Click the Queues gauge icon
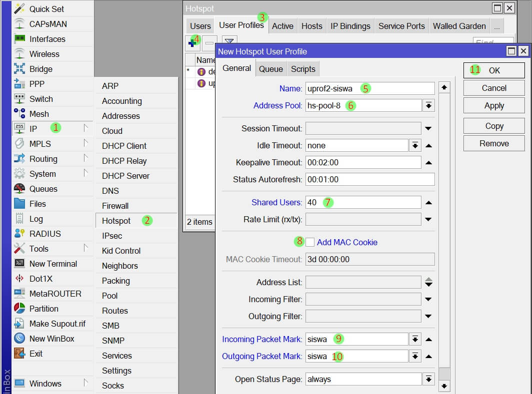Screen dimensions: 532x394 [19, 189]
